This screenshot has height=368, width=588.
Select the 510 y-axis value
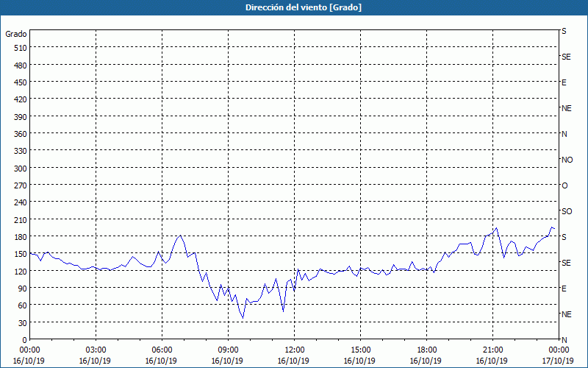point(21,48)
